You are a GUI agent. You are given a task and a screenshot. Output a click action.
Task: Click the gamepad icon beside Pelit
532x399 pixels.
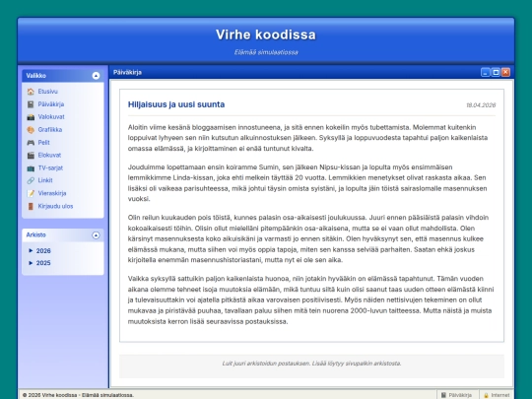point(31,143)
